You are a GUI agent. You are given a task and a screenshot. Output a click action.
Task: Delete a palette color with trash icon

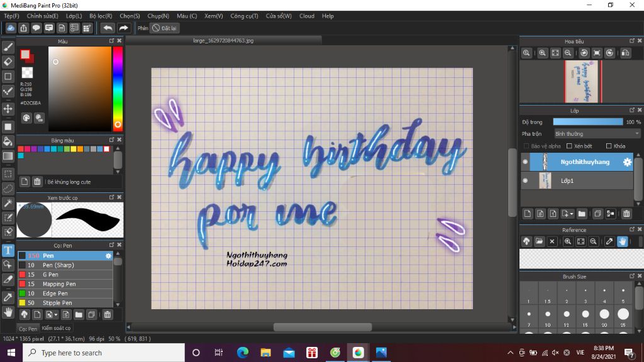37,182
